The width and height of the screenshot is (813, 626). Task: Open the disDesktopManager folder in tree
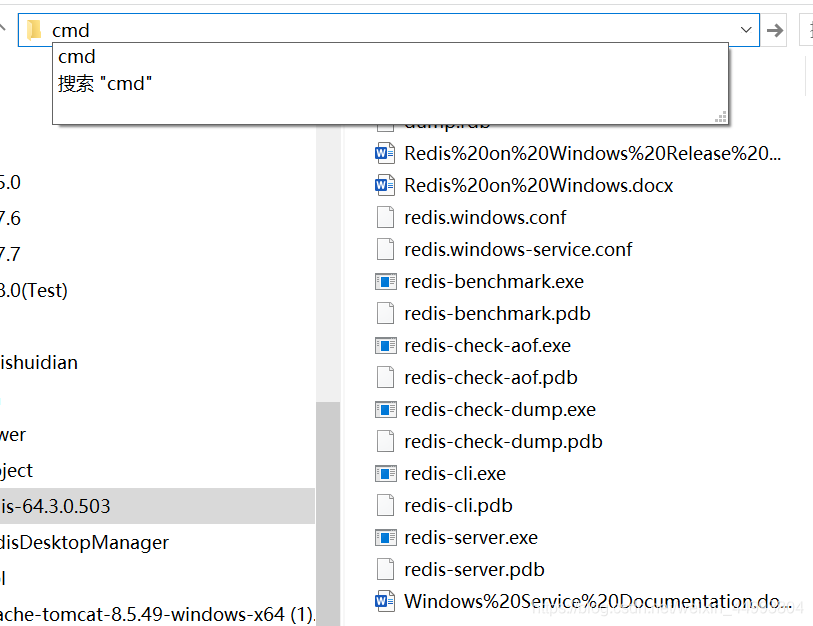tap(85, 542)
